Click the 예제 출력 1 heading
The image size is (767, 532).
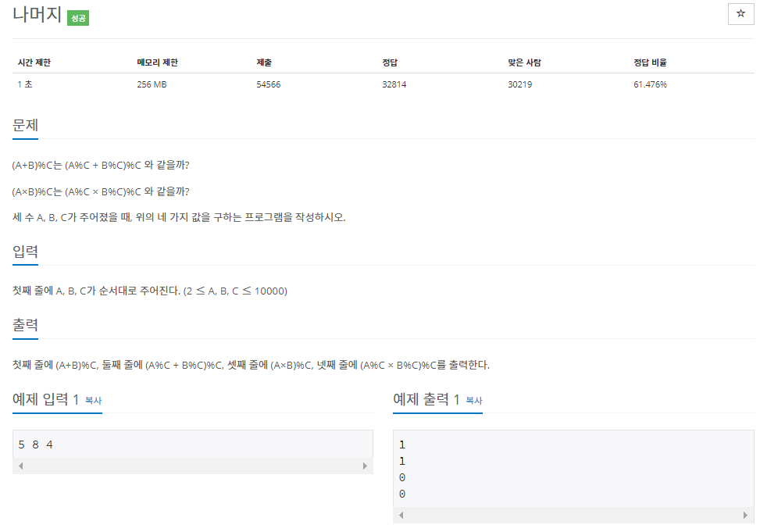click(x=426, y=399)
